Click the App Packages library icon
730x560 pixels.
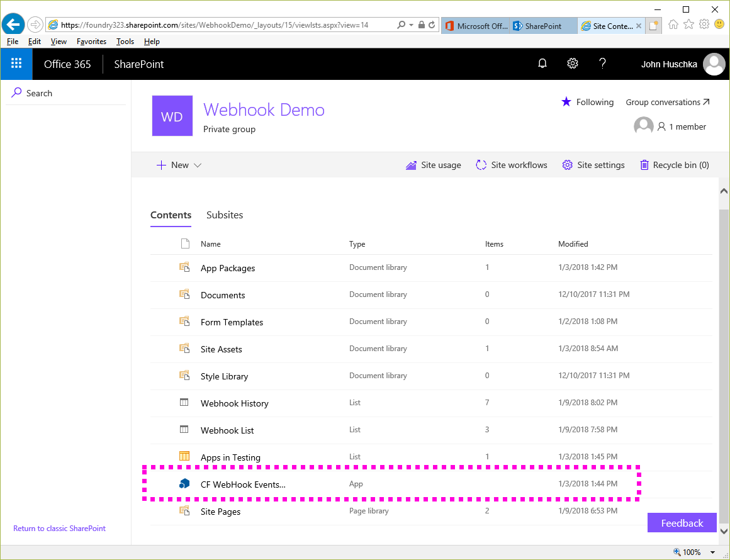click(x=184, y=267)
